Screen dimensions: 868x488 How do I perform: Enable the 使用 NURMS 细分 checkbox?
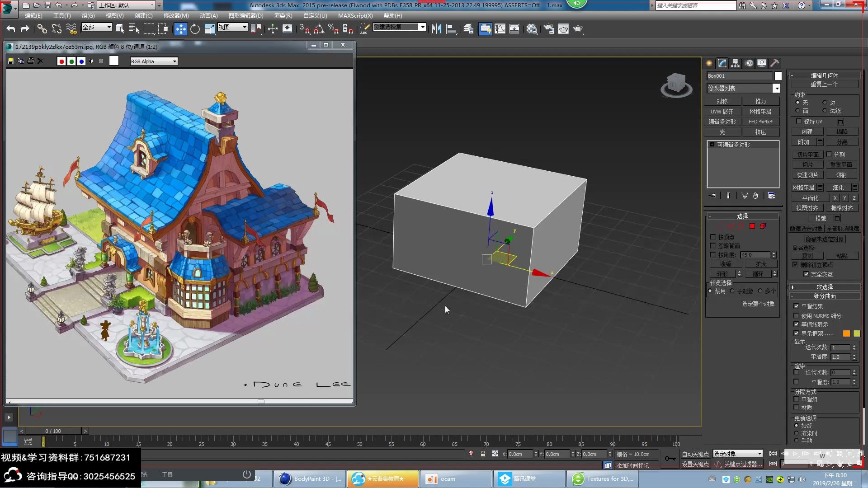click(797, 316)
